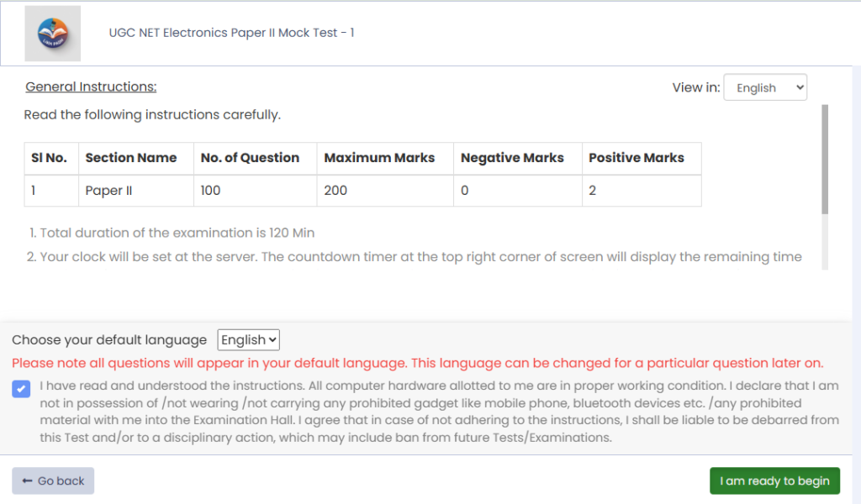The width and height of the screenshot is (861, 504).
Task: Uncheck the instructions agreement checkbox
Action: (20, 388)
